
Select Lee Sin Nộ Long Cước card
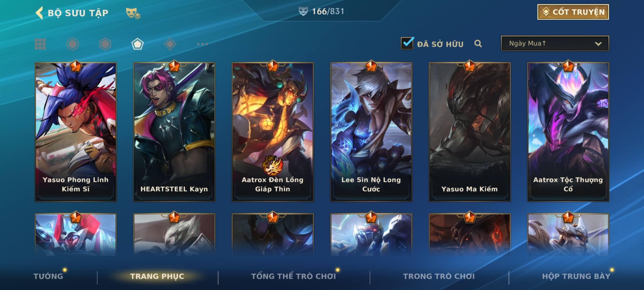[371, 132]
